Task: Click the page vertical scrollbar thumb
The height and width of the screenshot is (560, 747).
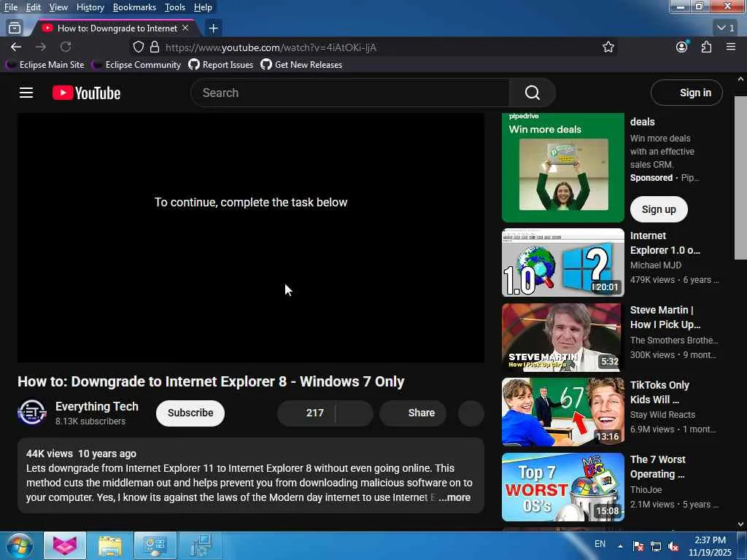Action: [x=740, y=178]
